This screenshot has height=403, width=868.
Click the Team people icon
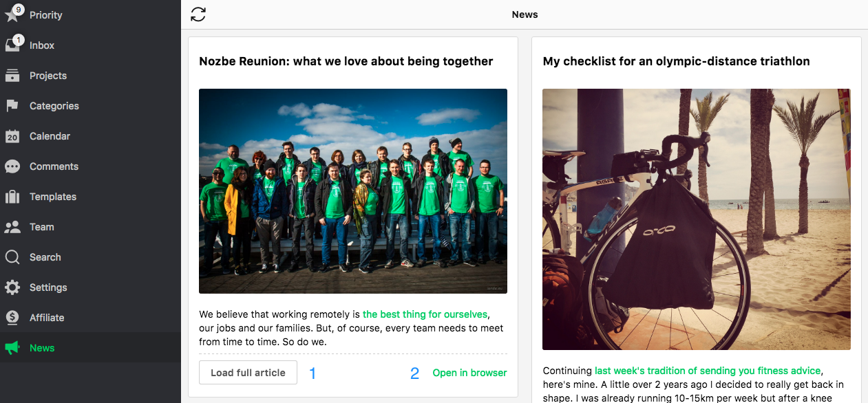12,227
